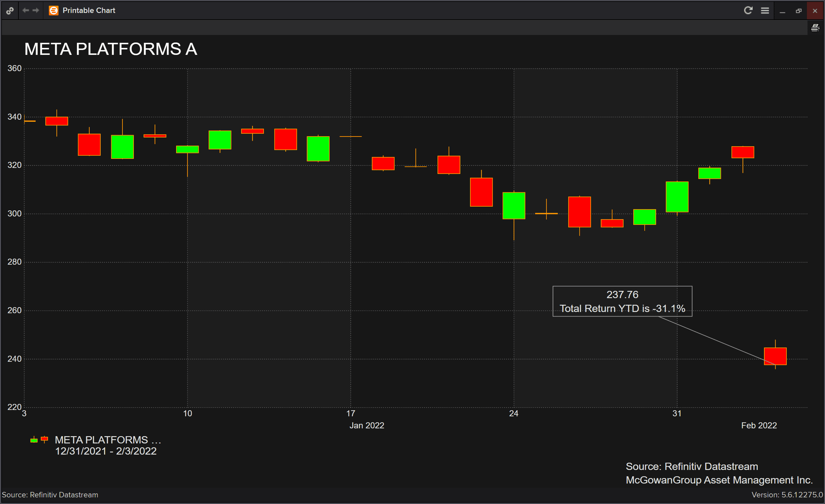Screen dimensions: 825x504
Task: Click the final red candlestick near 240
Action: pyautogui.click(x=776, y=356)
